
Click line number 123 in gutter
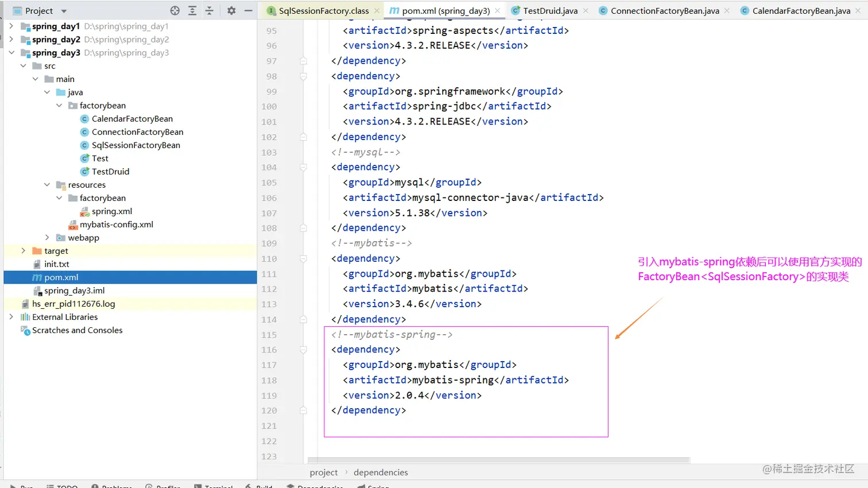[x=269, y=456]
